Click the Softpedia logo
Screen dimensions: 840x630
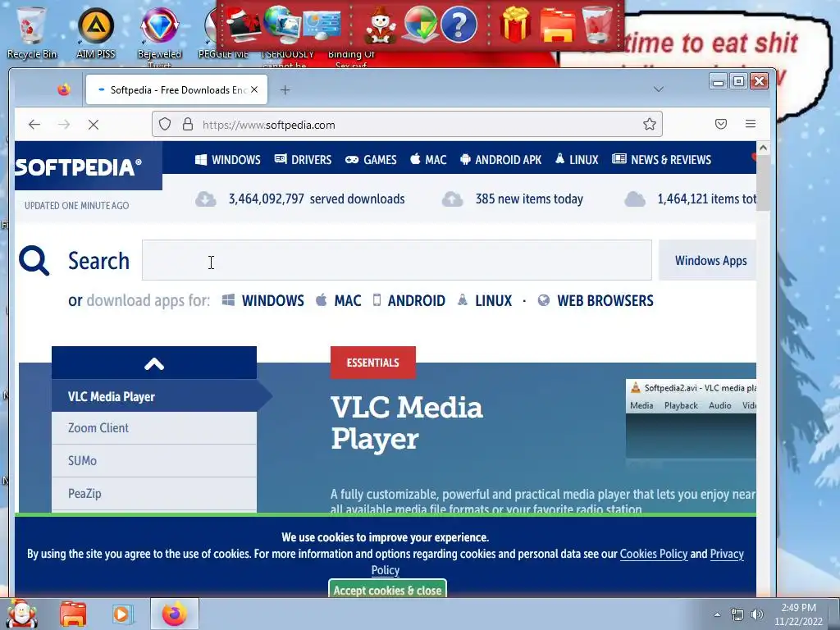click(x=78, y=167)
